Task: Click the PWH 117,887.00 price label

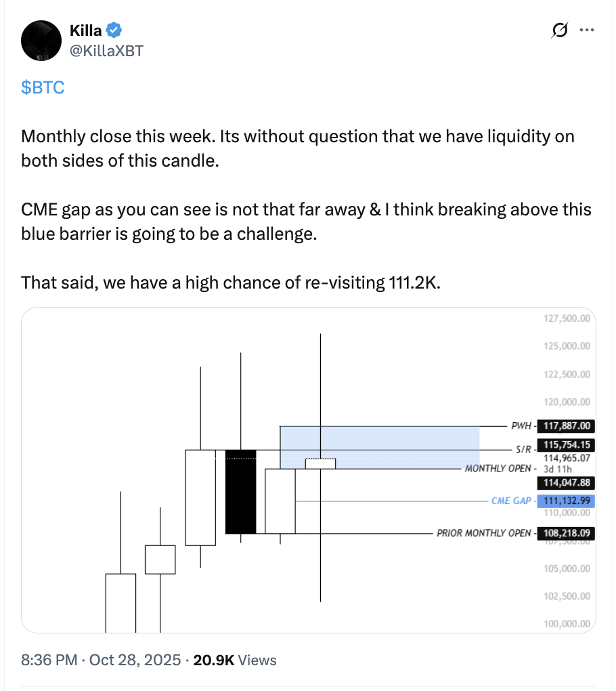Action: (567, 426)
